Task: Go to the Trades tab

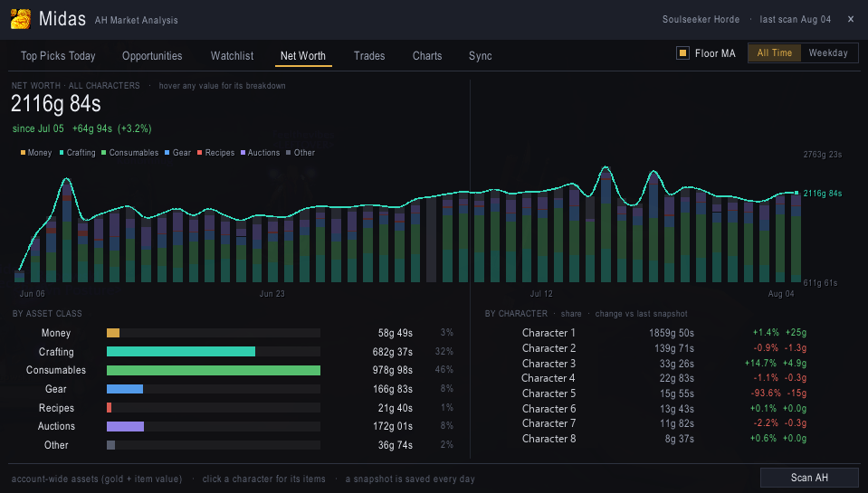Action: click(x=369, y=56)
